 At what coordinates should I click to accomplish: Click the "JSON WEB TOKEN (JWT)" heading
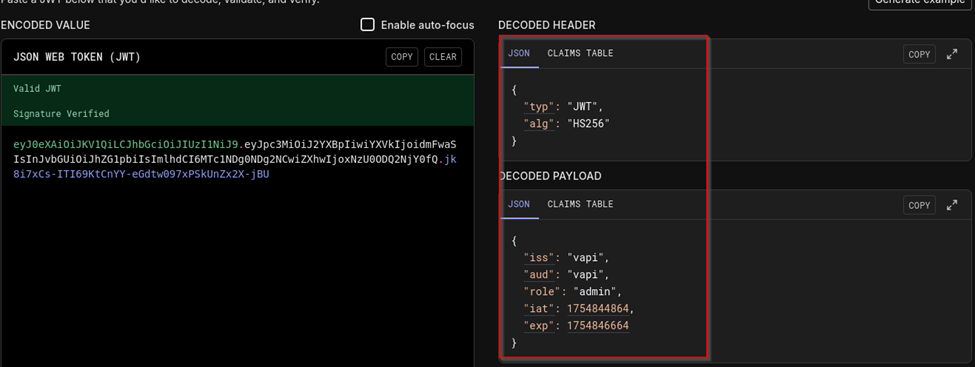click(77, 57)
